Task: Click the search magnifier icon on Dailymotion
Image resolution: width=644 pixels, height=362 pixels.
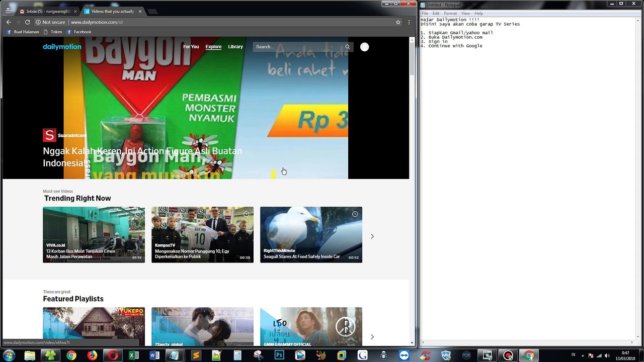Action: click(347, 47)
